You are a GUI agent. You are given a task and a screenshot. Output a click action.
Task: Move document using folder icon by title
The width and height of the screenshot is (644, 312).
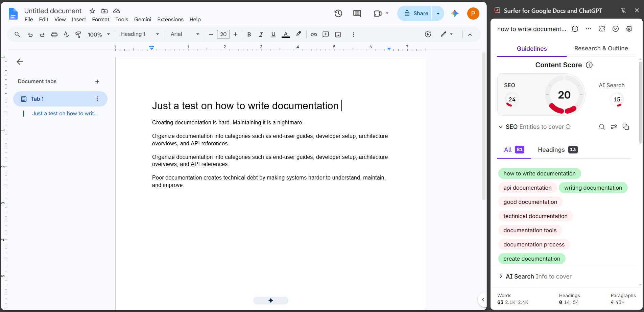coord(104,11)
